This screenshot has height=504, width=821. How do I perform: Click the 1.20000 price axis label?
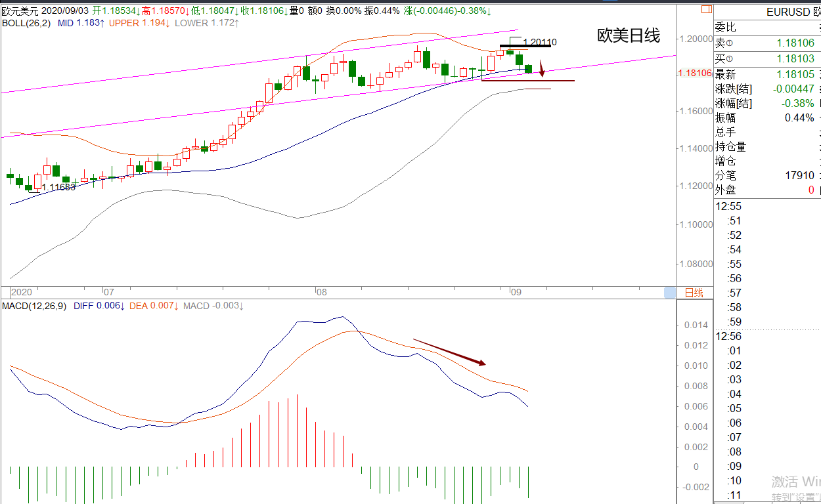pos(696,39)
